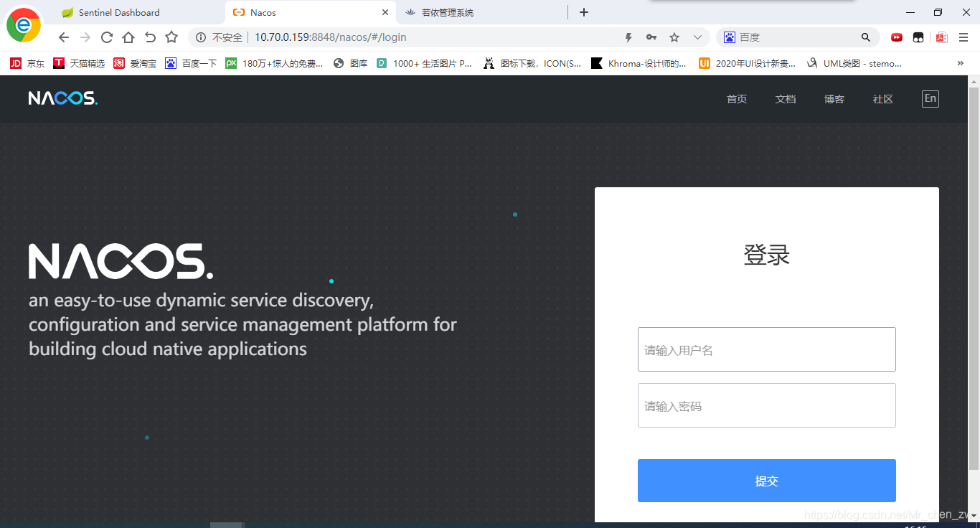
Task: Click the Nacos logo in the header
Action: 63,98
